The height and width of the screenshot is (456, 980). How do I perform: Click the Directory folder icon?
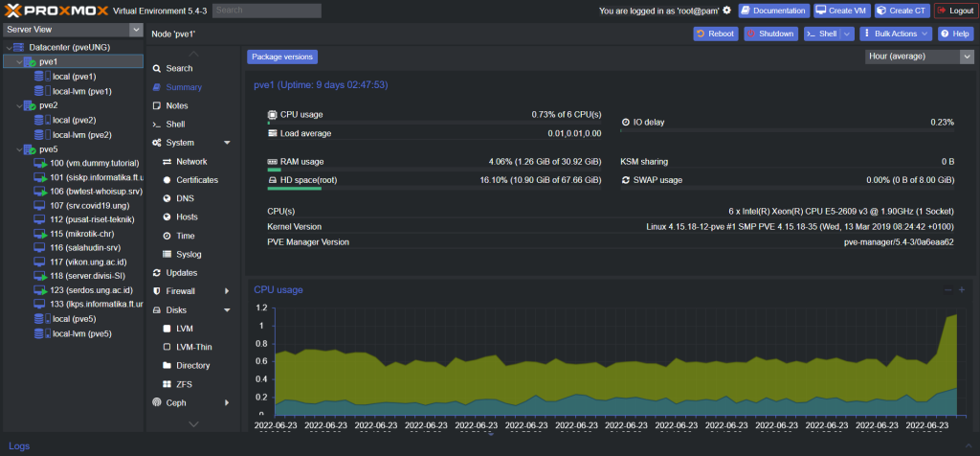tap(167, 365)
